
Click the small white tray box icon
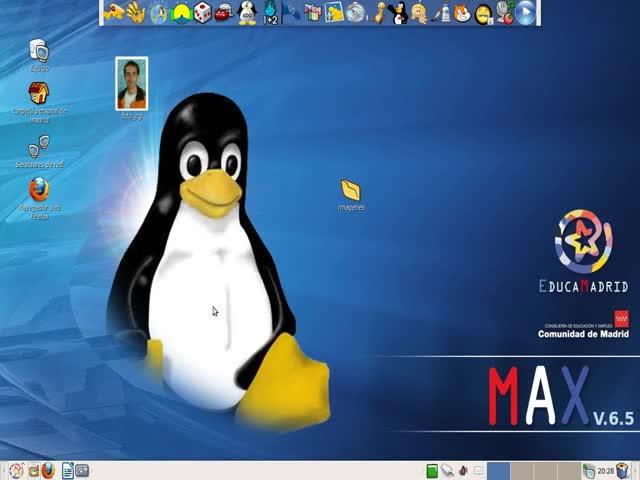point(478,471)
